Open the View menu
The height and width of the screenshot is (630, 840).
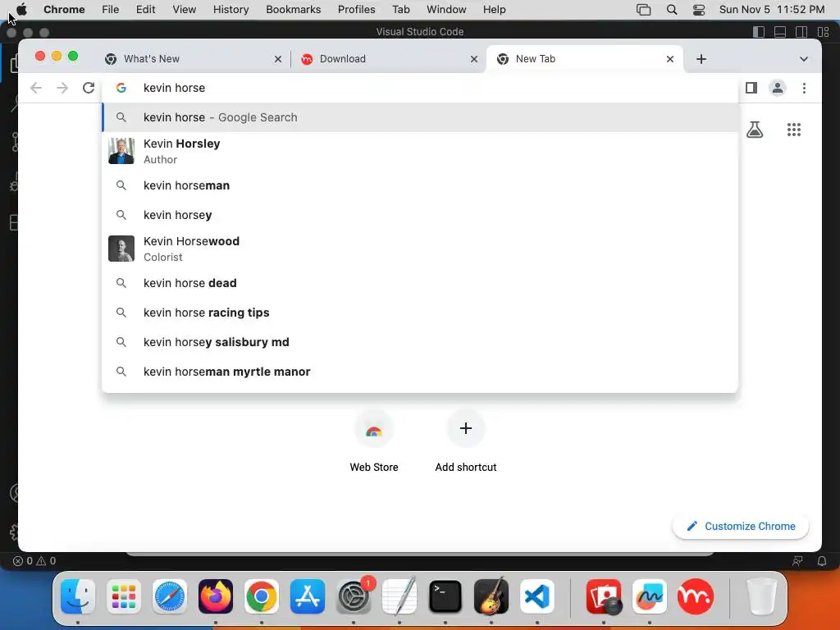(x=185, y=10)
